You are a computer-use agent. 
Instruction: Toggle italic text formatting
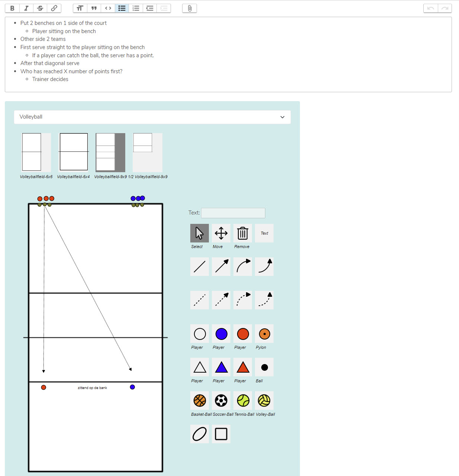coord(26,8)
